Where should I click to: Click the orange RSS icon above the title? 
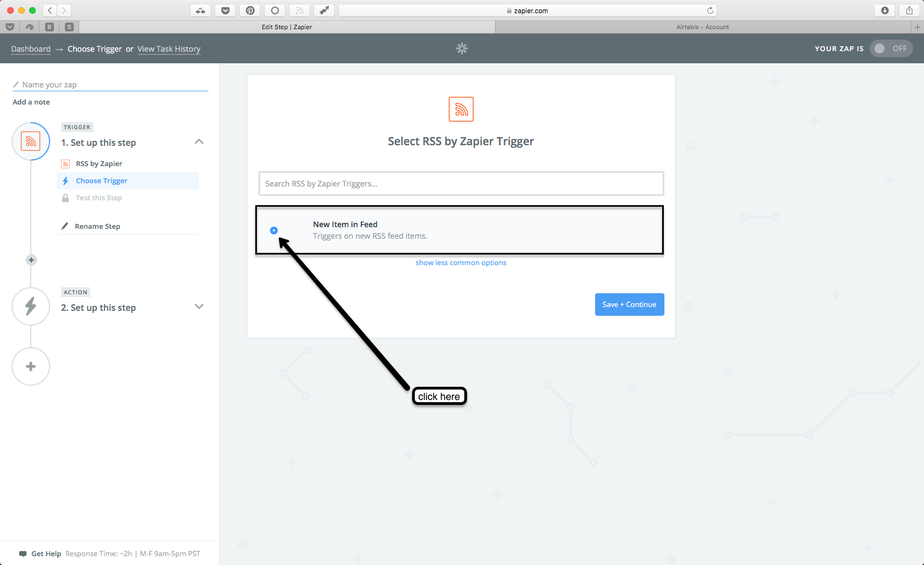pos(461,109)
